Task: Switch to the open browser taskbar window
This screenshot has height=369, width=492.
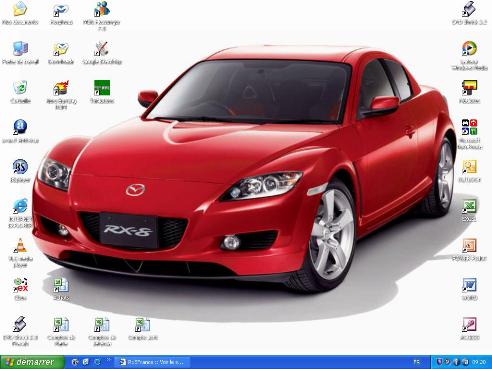Action: coord(153,362)
